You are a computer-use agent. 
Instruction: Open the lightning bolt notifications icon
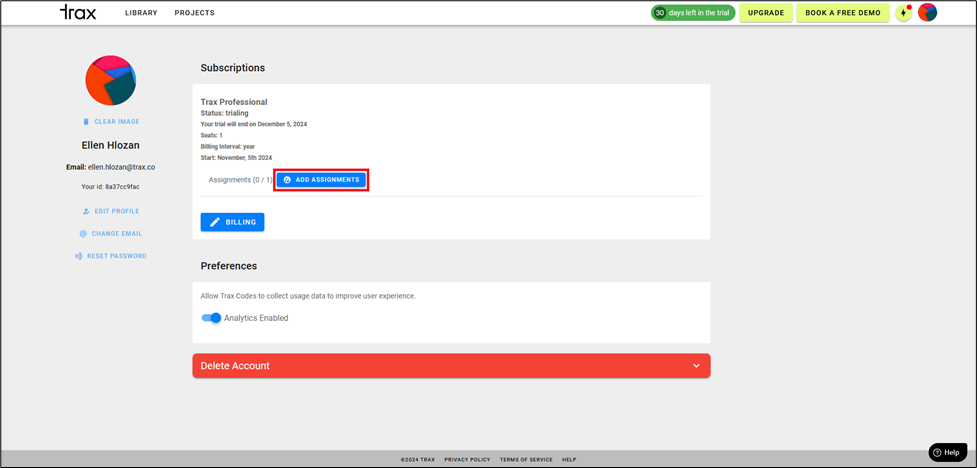(903, 12)
